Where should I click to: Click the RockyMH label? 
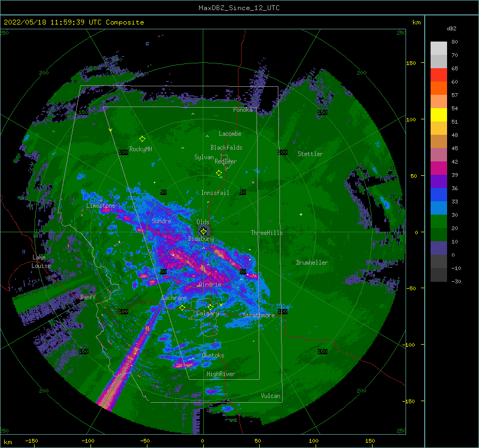141,149
